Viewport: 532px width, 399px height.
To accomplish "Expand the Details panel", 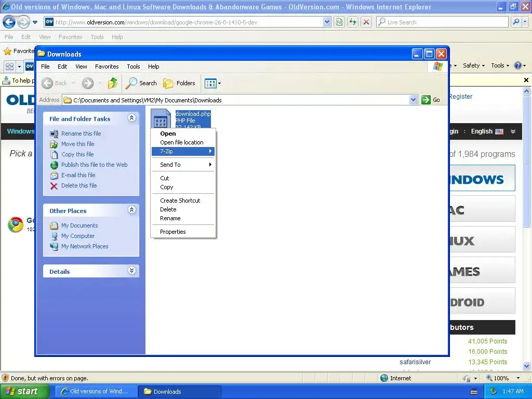I will [131, 270].
